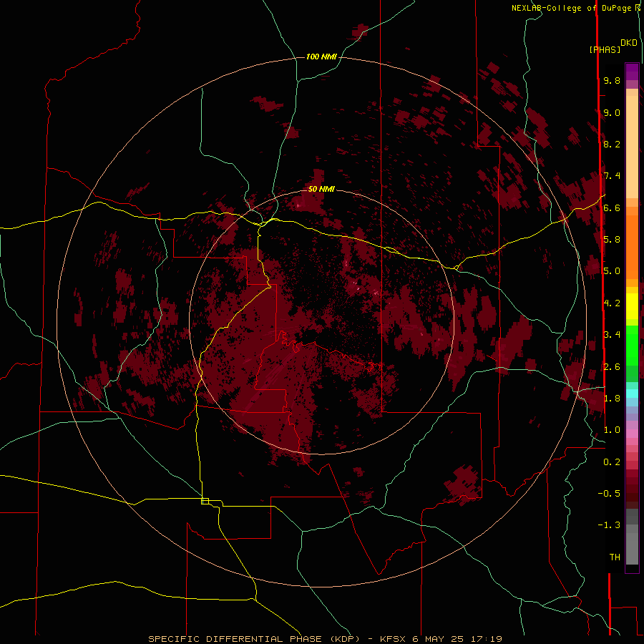Image resolution: width=644 pixels, height=644 pixels.
Task: Click the pink segment of the color bar
Action: [632, 434]
